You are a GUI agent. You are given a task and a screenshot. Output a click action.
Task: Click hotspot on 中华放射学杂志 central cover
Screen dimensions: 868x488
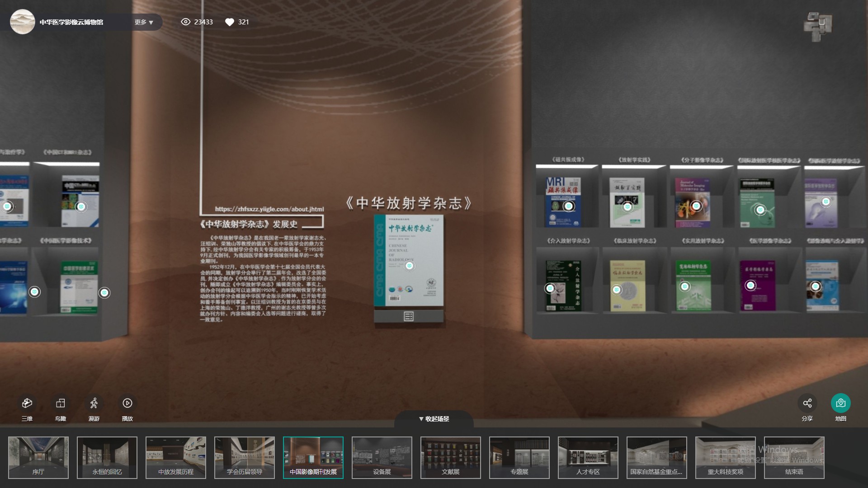[409, 266]
